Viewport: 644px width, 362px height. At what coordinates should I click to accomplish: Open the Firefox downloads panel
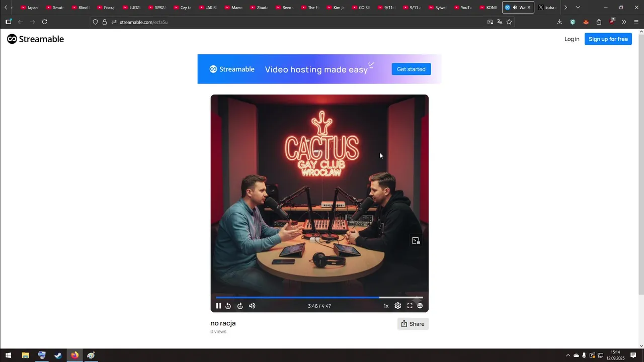559,22
